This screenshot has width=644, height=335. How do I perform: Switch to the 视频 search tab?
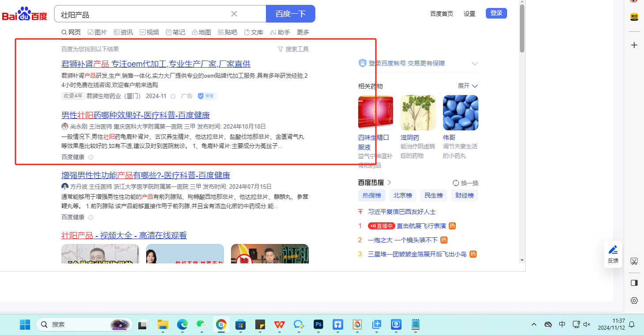click(x=149, y=32)
